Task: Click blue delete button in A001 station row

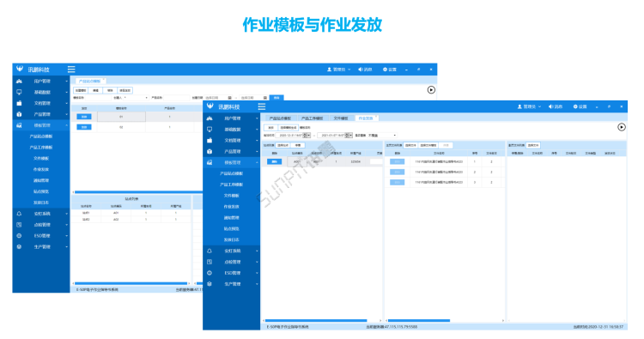Action: (275, 161)
